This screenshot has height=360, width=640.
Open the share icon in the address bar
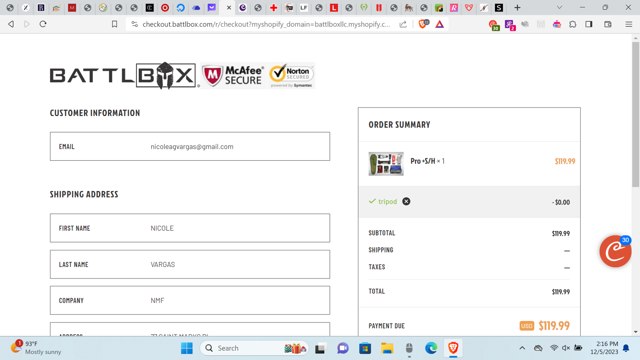[403, 24]
